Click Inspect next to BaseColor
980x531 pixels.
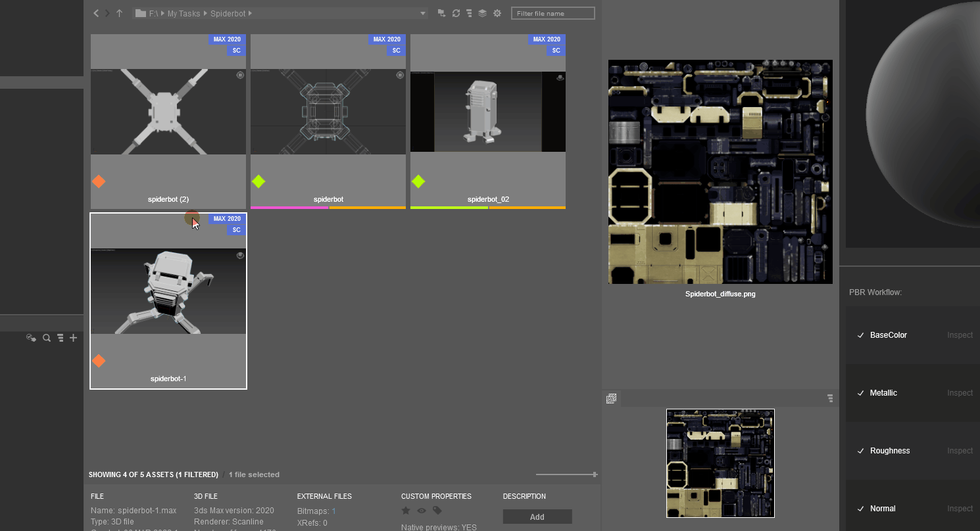click(960, 335)
